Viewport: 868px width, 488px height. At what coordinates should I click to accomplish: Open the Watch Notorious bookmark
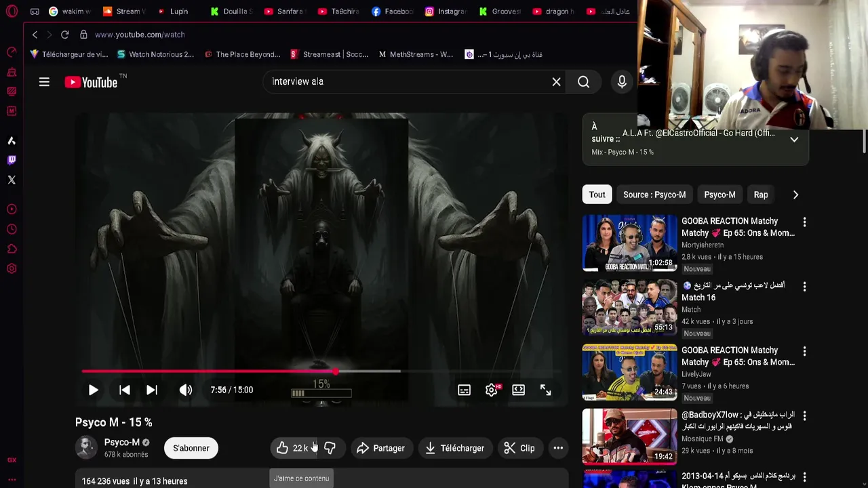[155, 54]
